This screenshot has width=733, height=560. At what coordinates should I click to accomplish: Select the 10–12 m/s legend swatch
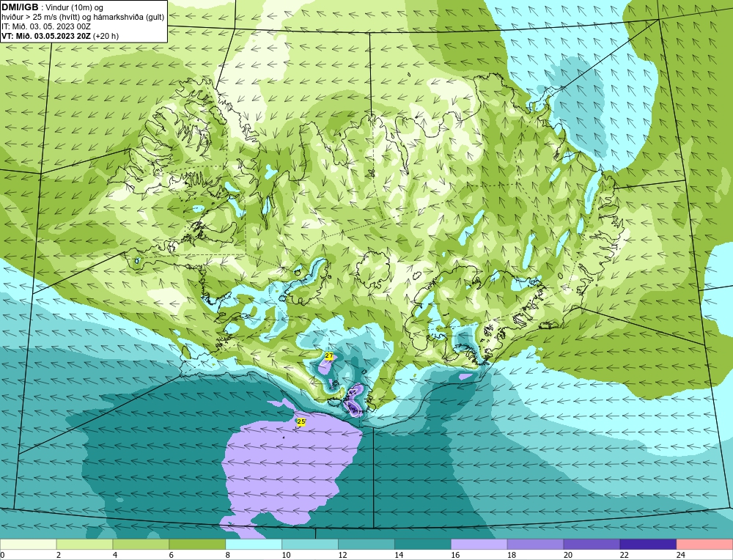tap(310, 545)
